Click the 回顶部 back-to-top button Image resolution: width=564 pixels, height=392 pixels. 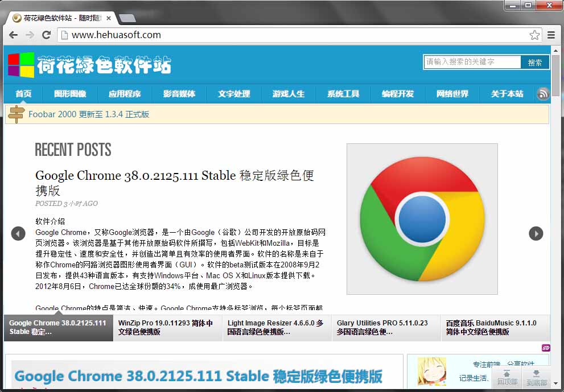507,378
